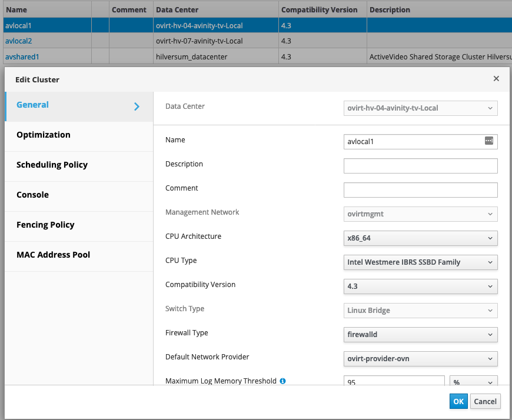The height and width of the screenshot is (420, 512).
Task: Open the CPU Architecture dropdown
Action: click(420, 238)
